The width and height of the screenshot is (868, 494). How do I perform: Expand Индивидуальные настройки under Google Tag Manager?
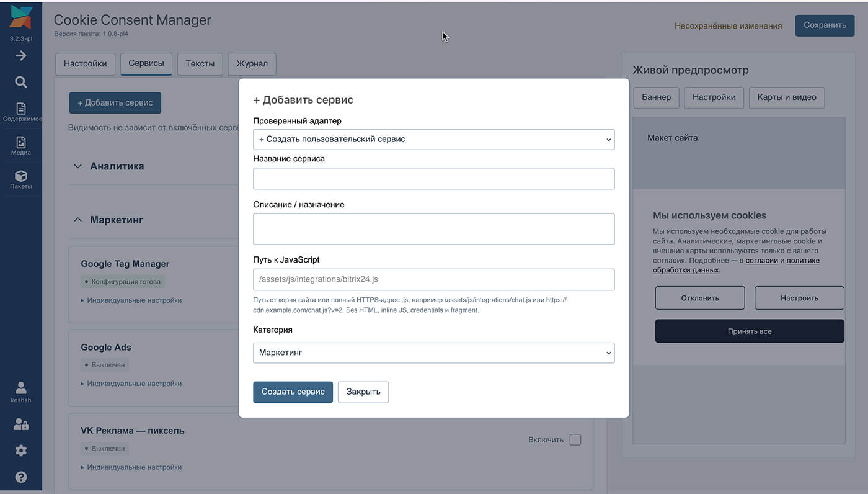[131, 300]
